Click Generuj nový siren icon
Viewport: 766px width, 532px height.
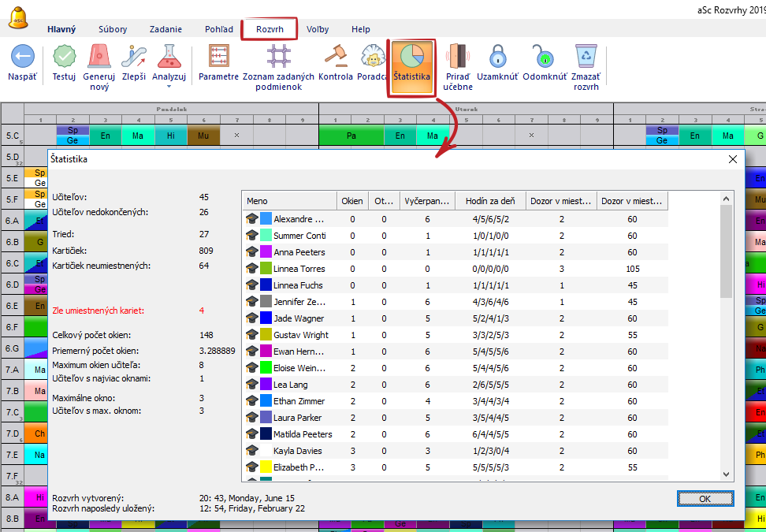99,58
